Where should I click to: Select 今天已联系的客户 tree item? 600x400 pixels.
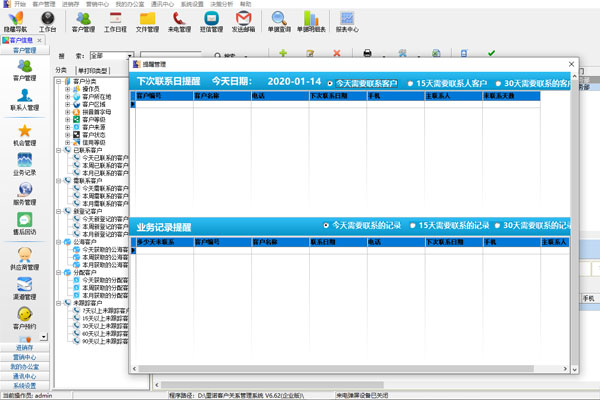(x=105, y=158)
